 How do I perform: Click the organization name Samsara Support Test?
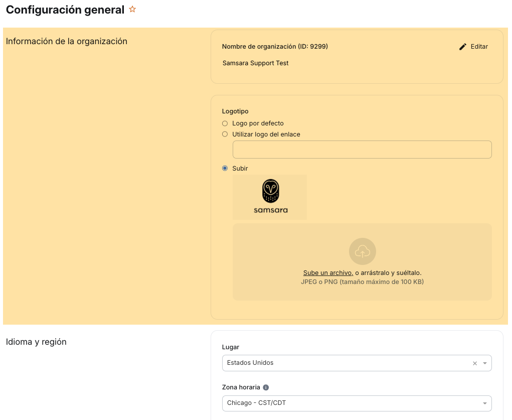pyautogui.click(x=255, y=63)
